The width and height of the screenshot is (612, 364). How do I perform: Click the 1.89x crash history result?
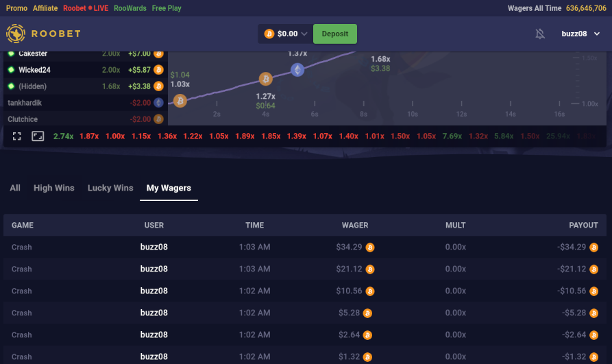tap(245, 136)
